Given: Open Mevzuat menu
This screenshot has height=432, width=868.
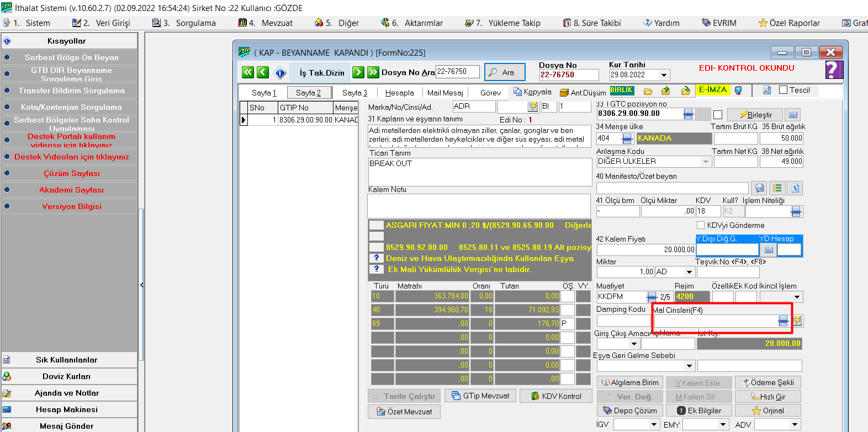Looking at the screenshot, I should (266, 23).
